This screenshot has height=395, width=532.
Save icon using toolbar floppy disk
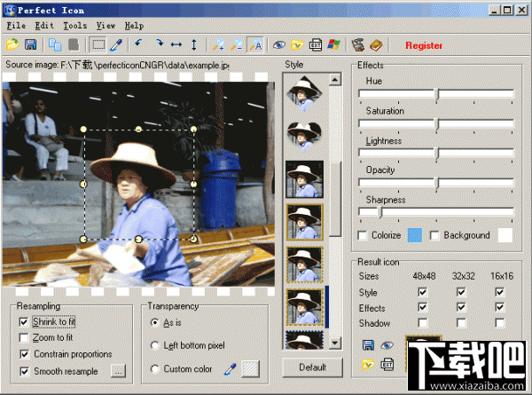point(31,45)
